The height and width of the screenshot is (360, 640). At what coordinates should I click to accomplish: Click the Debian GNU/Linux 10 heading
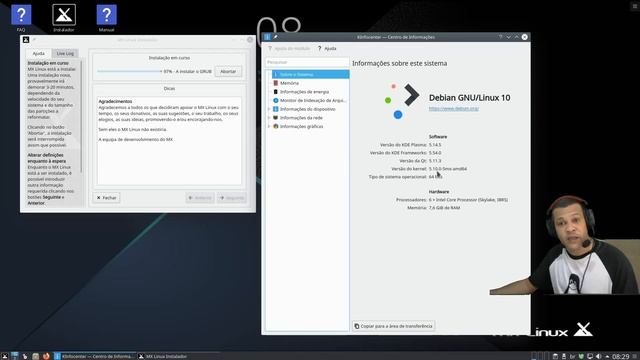[469, 98]
